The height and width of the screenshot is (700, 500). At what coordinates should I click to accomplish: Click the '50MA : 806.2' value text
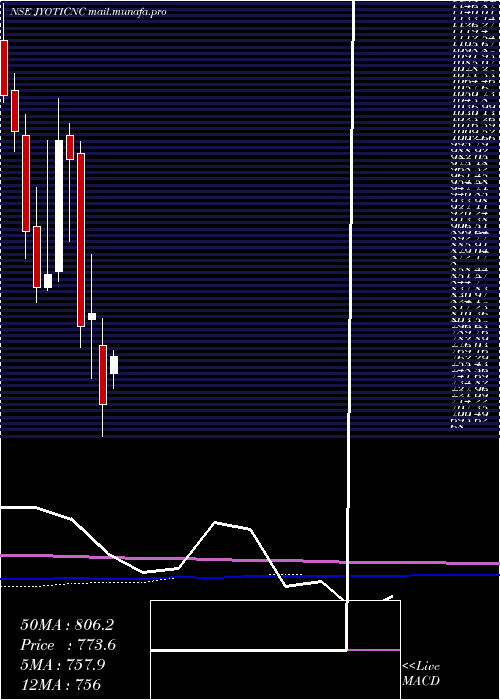point(67,625)
